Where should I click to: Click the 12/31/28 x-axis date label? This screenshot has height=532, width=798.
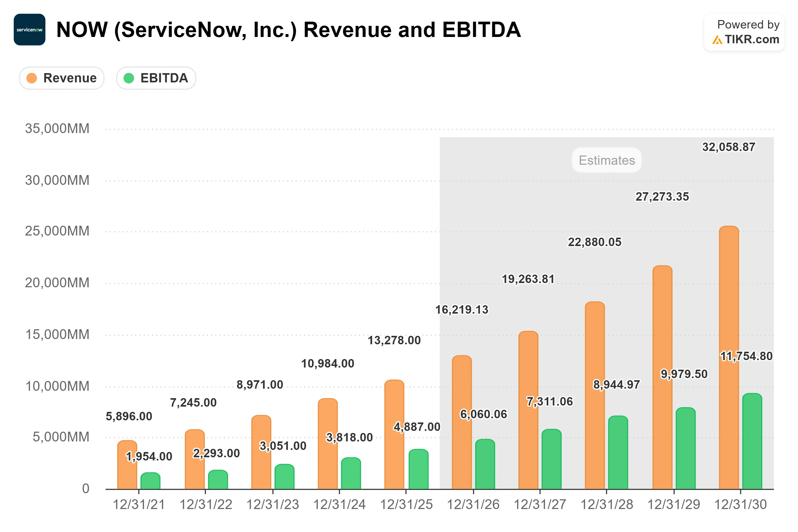tap(607, 505)
